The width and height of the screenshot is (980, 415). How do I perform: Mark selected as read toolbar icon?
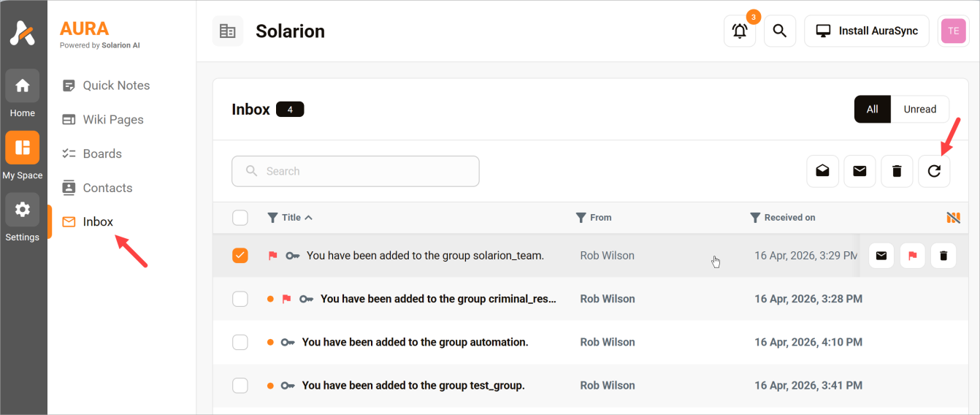[x=823, y=171]
